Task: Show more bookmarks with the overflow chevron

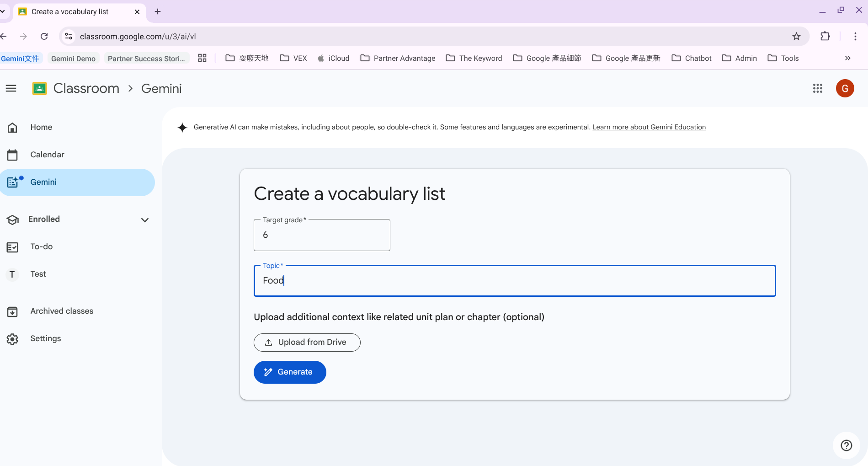Action: [x=847, y=58]
